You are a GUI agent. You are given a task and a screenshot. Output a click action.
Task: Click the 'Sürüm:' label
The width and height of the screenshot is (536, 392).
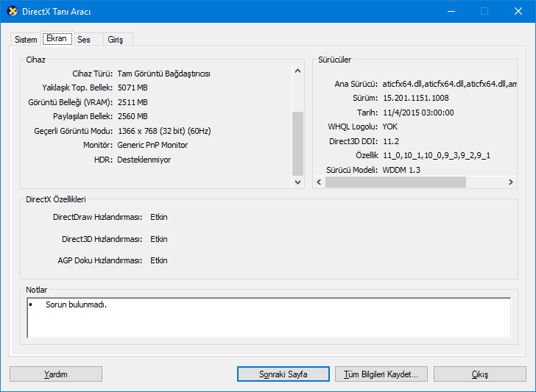(365, 98)
